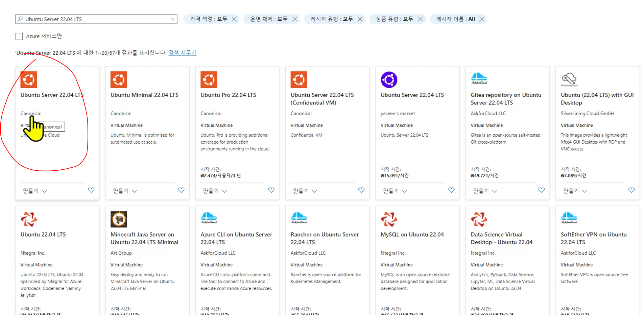Click the SilverLining.Cloud logo icon
This screenshot has width=644, height=315.
point(569,79)
